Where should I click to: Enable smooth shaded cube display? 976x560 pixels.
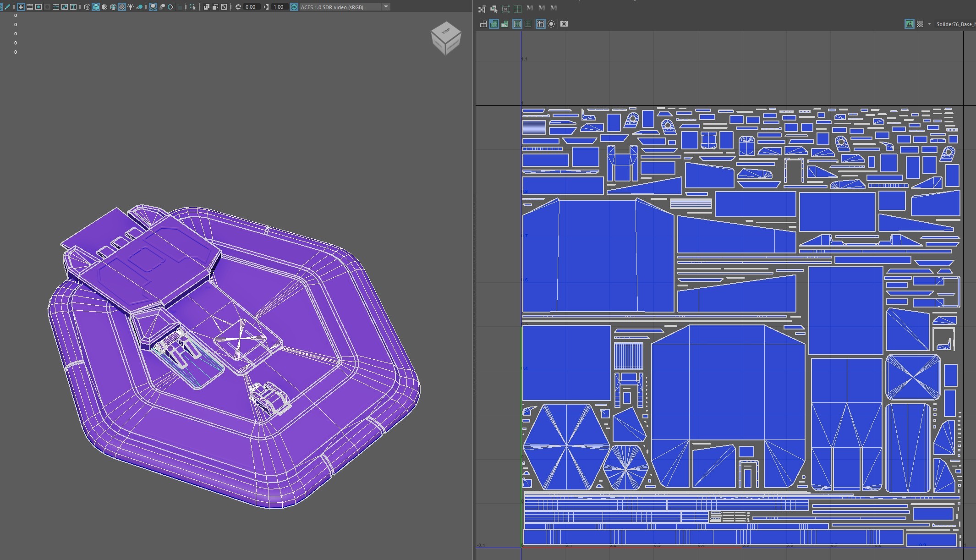point(96,7)
